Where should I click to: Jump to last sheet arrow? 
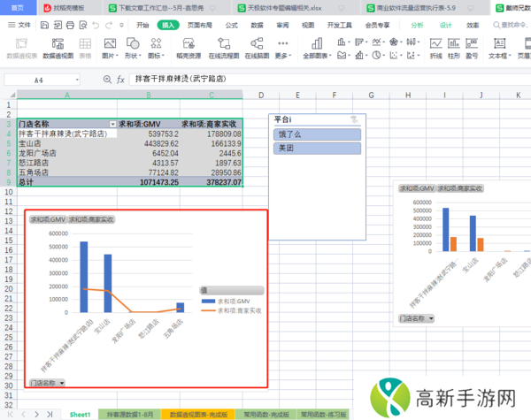coord(50,414)
